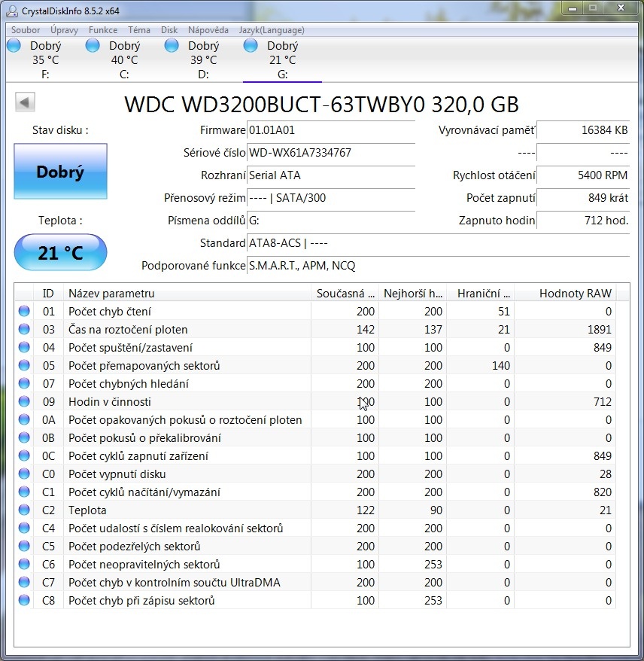Click the blue Dobrý health status button
This screenshot has width=644, height=661.
click(x=61, y=171)
